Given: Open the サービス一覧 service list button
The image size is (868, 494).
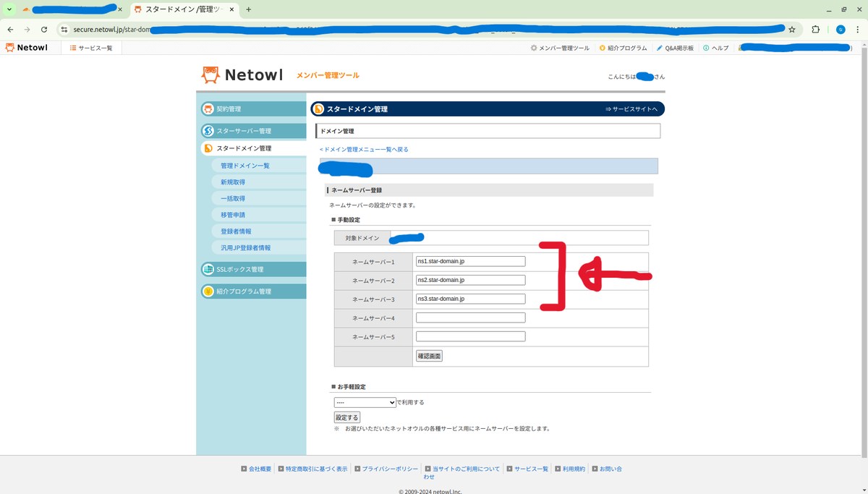Looking at the screenshot, I should (91, 48).
